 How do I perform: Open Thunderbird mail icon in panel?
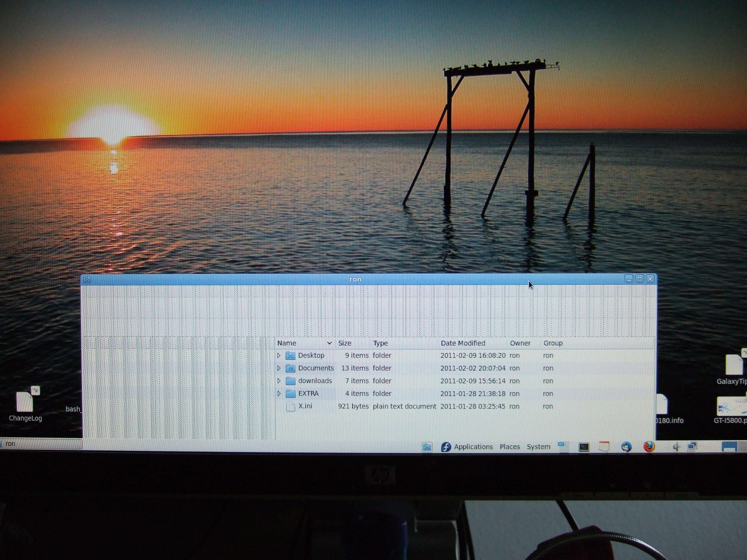[626, 447]
